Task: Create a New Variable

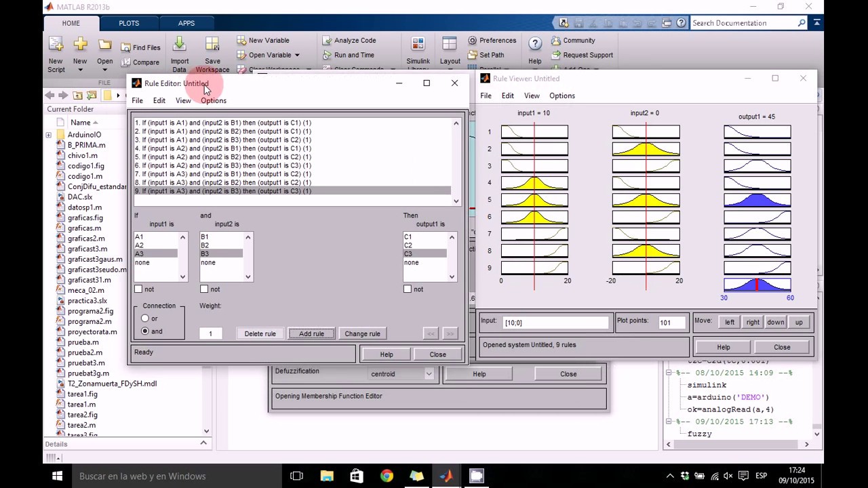Action: point(262,40)
